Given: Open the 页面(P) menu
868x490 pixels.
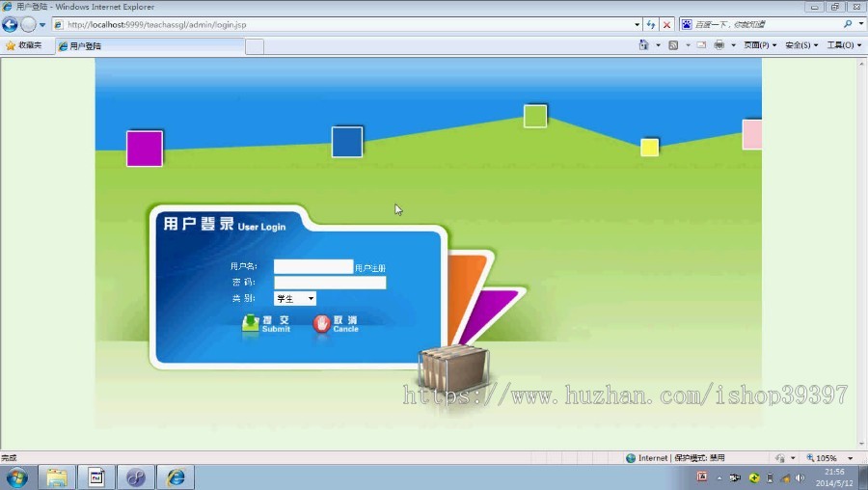Looking at the screenshot, I should tap(760, 45).
